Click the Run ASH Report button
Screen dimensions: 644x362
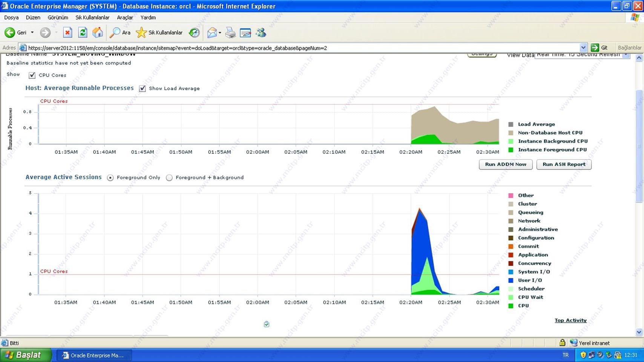click(564, 164)
